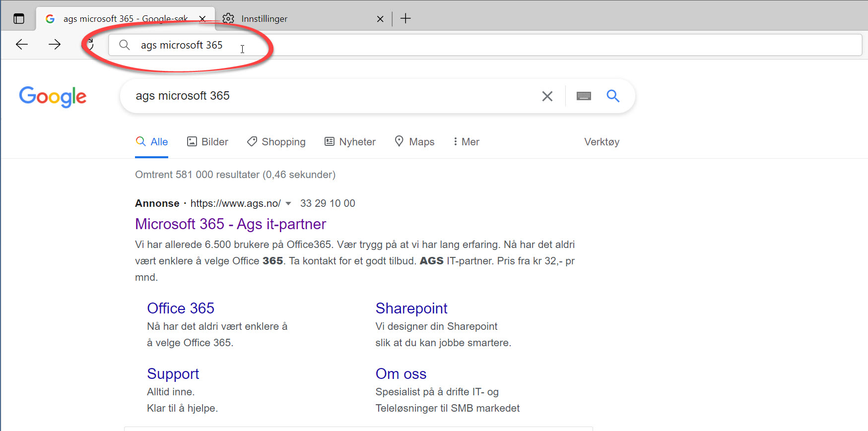868x431 pixels.
Task: Click the Google logo
Action: point(53,97)
